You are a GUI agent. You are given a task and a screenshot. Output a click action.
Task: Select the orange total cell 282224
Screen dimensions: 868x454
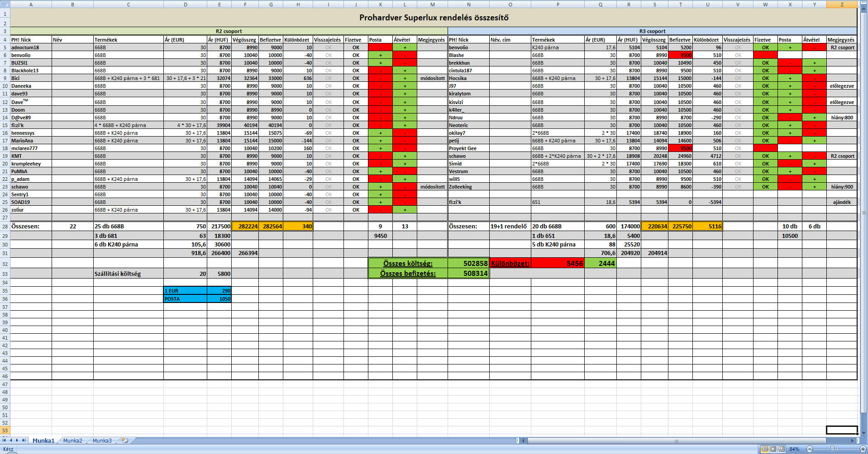[x=245, y=226]
